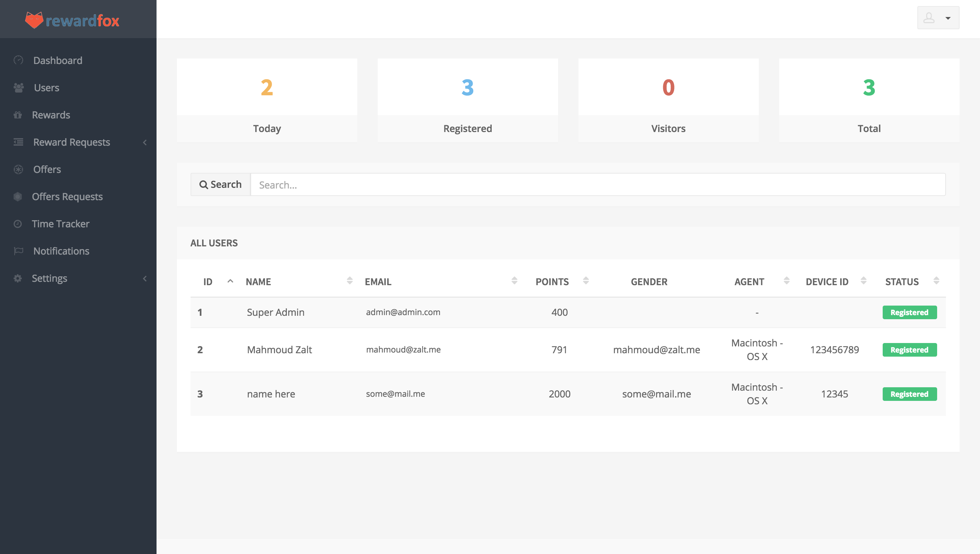
Task: Click the Rewards gift icon
Action: click(x=17, y=115)
